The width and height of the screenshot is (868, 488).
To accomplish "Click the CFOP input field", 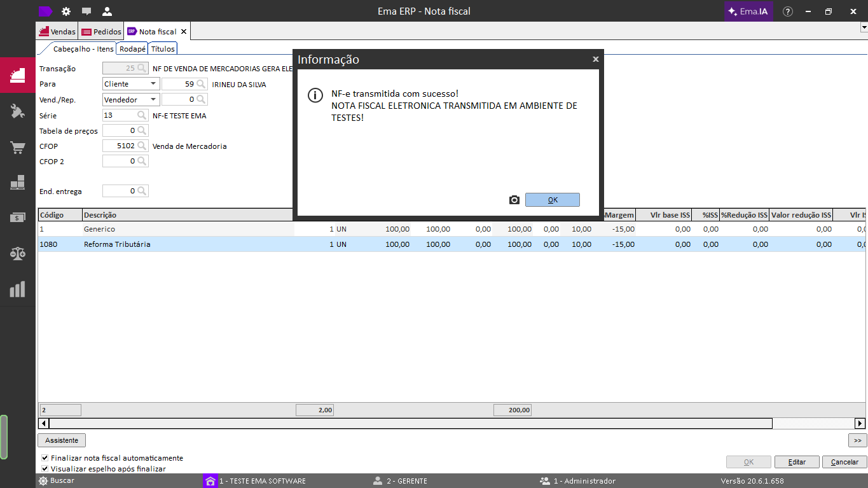I will (x=121, y=146).
